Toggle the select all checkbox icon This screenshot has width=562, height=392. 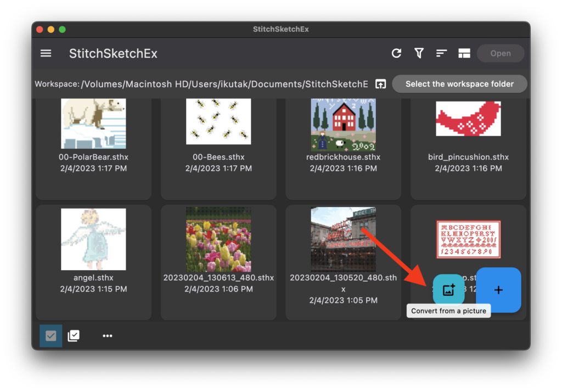(x=74, y=335)
